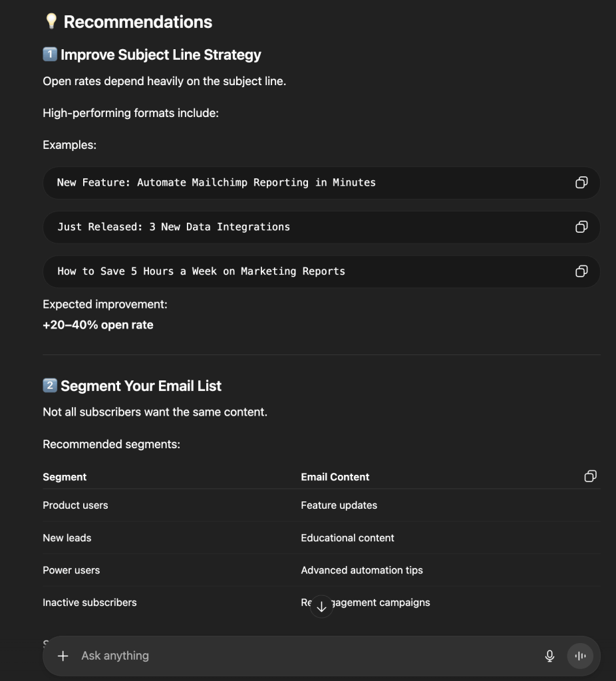Select the "Educational content" table cell
The height and width of the screenshot is (681, 616).
click(347, 538)
